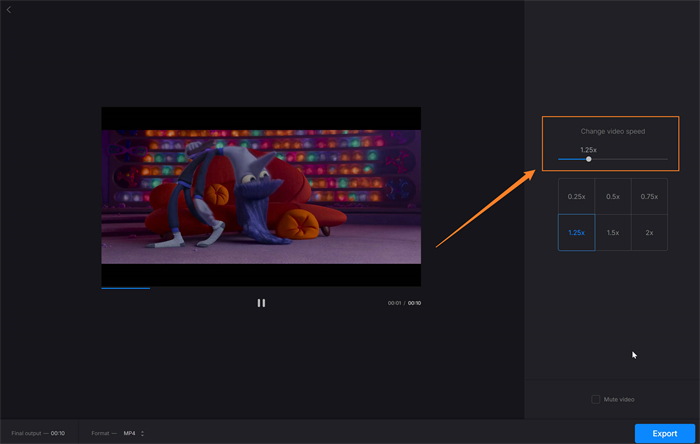The image size is (700, 444).
Task: Click the Final output duration text
Action: tap(38, 433)
